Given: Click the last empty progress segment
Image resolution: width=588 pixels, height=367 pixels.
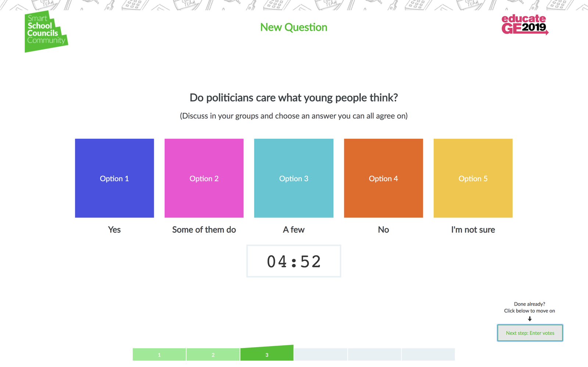Looking at the screenshot, I should tap(428, 355).
